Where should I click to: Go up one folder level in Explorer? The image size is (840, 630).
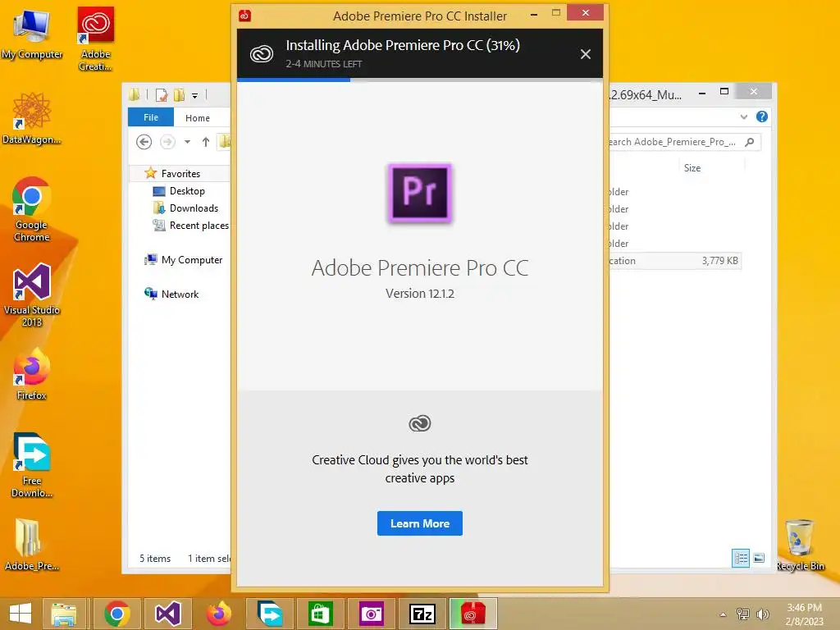click(x=206, y=142)
